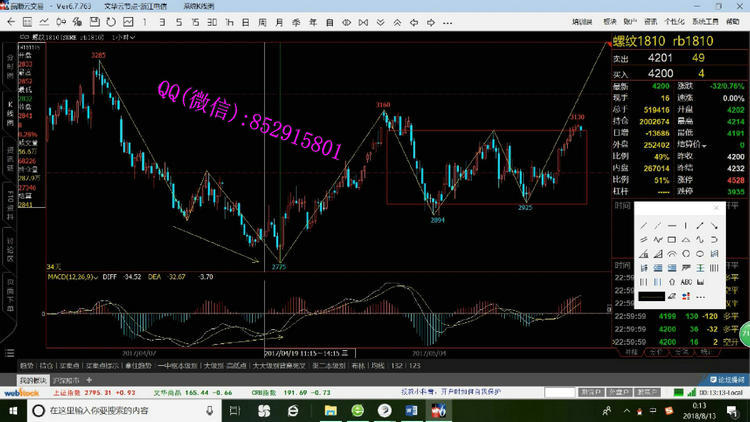This screenshot has height=422, width=750.
Task: Open more options ellipsis in drawing palette
Action: (x=701, y=295)
